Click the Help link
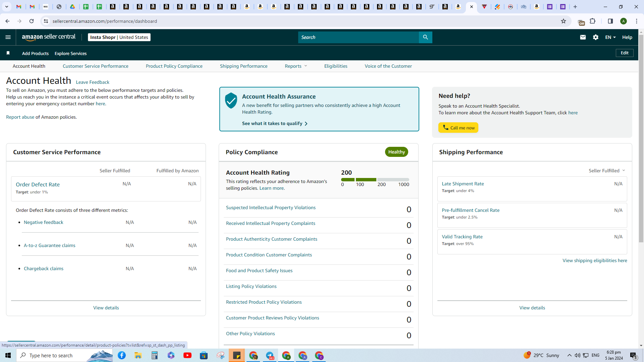 point(627,37)
